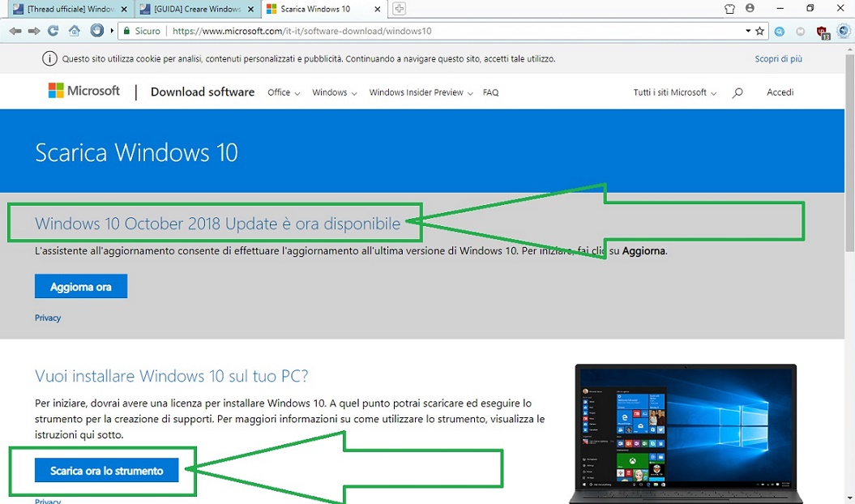This screenshot has width=855, height=504.
Task: Open the Download software heading link
Action: point(203,92)
